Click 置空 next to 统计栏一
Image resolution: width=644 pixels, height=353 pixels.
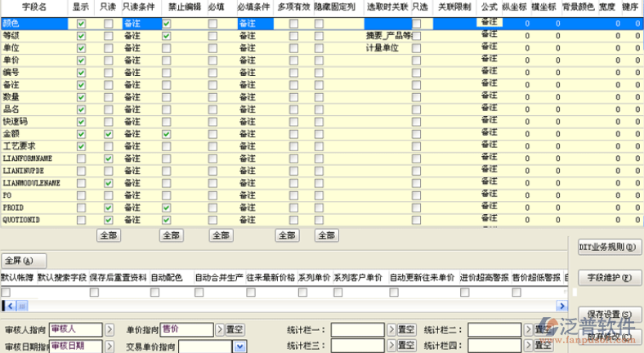tap(407, 329)
